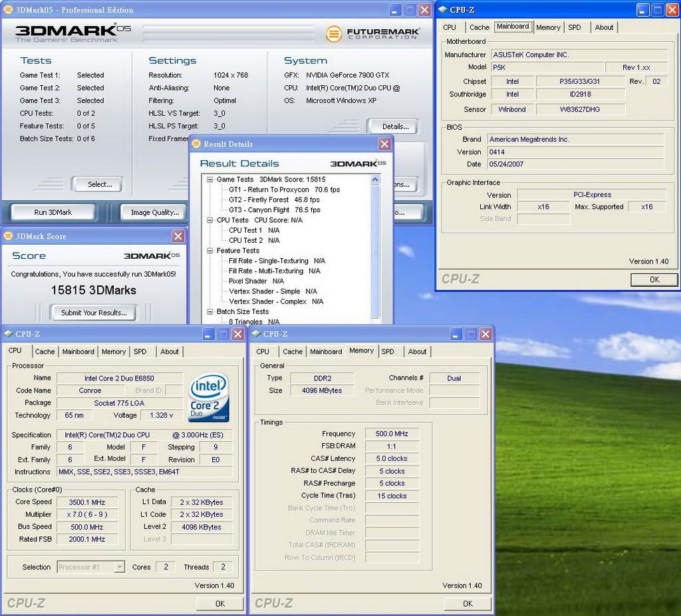The image size is (681, 616).
Task: Click the Size 4096 MBytes value
Action: [x=322, y=390]
